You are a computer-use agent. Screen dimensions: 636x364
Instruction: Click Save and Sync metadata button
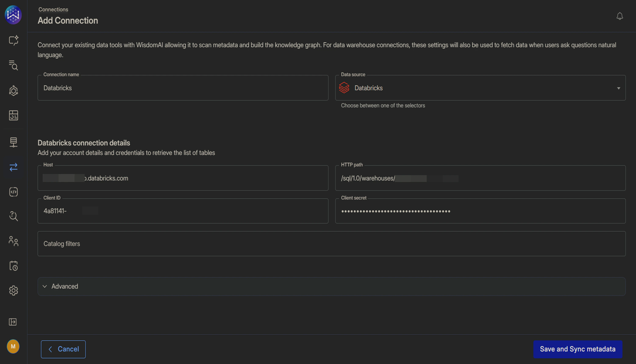(578, 349)
